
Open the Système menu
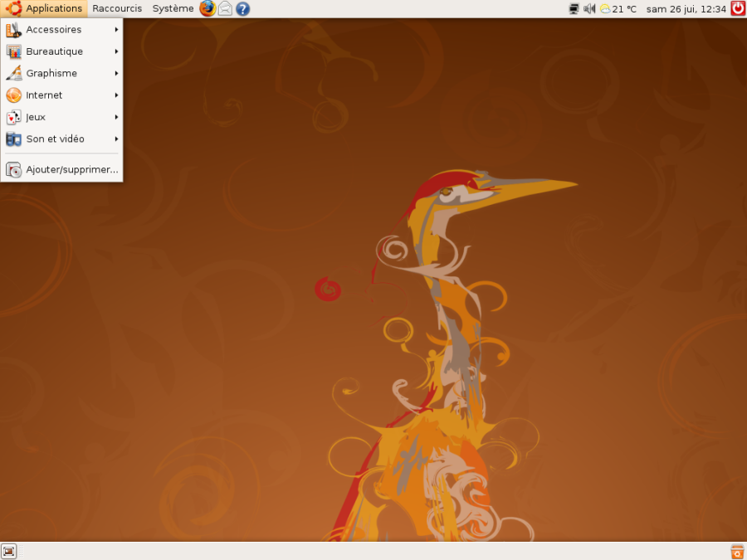pyautogui.click(x=173, y=8)
